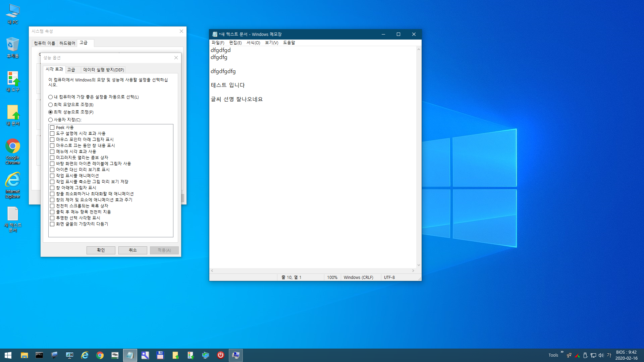Switch to the System Properties taskbar button
This screenshot has height=362, width=644.
pyautogui.click(x=236, y=355)
